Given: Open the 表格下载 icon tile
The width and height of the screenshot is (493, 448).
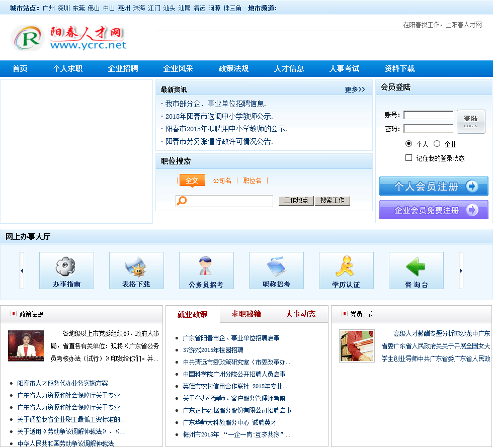Looking at the screenshot, I should 136,270.
